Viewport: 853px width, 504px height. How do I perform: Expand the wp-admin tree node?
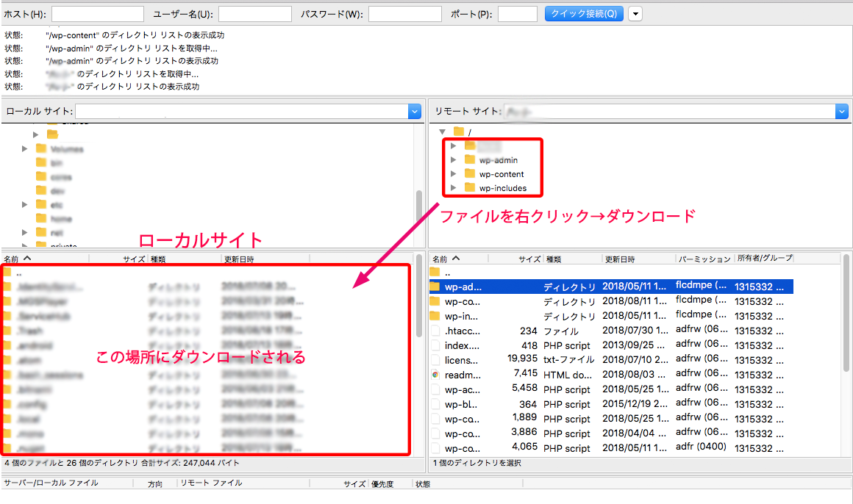point(454,160)
